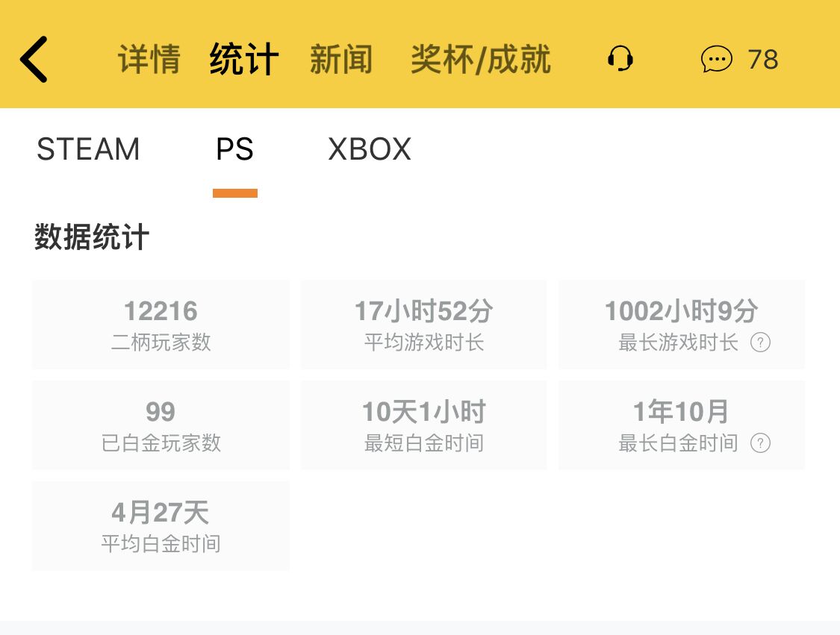This screenshot has height=635, width=840.
Task: Open the 已白金玩家数 card
Action: click(x=161, y=425)
